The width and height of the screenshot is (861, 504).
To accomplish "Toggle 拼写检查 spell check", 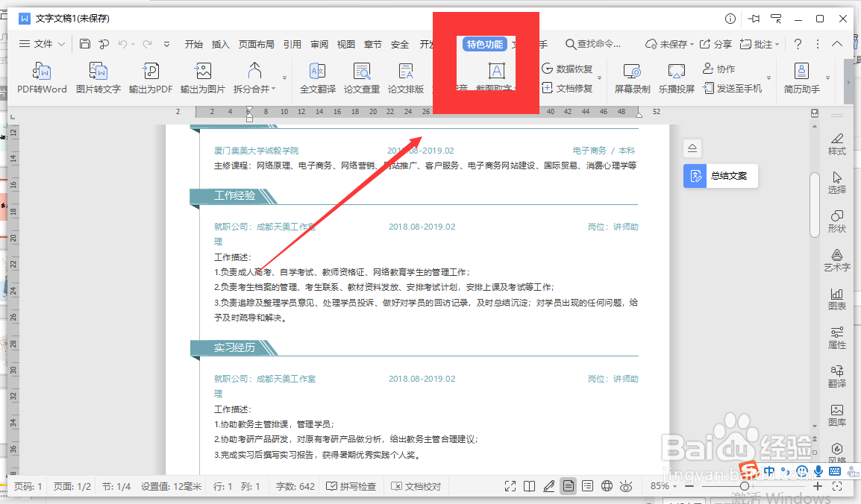I will click(x=351, y=486).
